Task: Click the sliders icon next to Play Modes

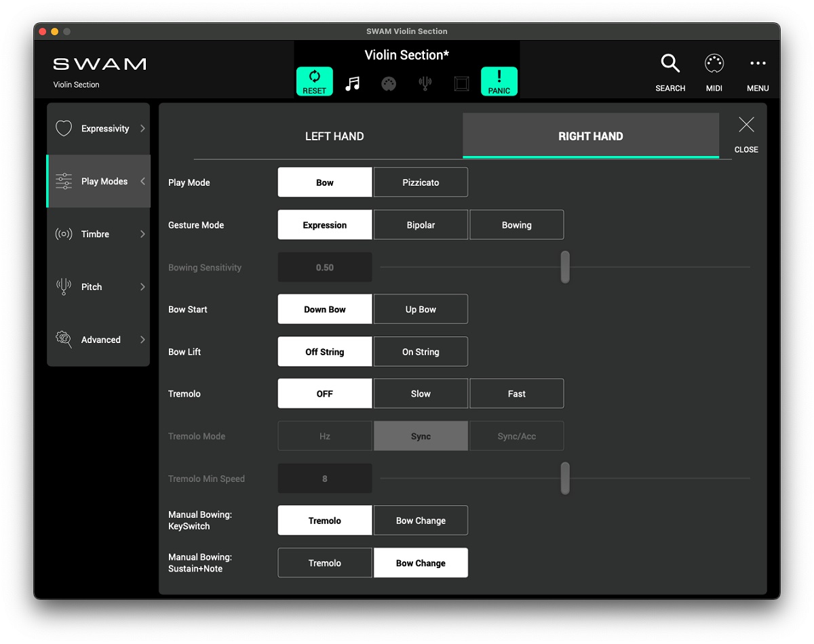Action: click(x=64, y=181)
